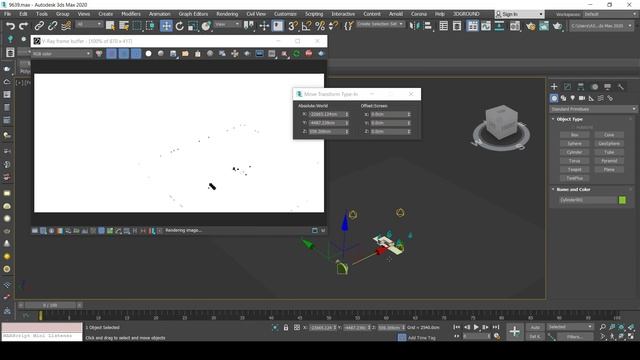Choose the Rectangular Selection Region icon

tap(137, 26)
